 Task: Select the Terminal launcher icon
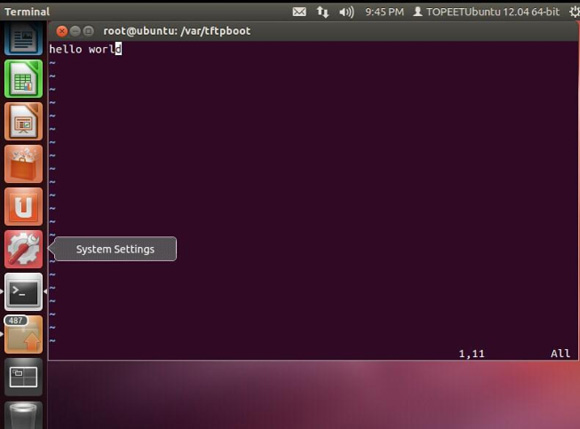[23, 292]
